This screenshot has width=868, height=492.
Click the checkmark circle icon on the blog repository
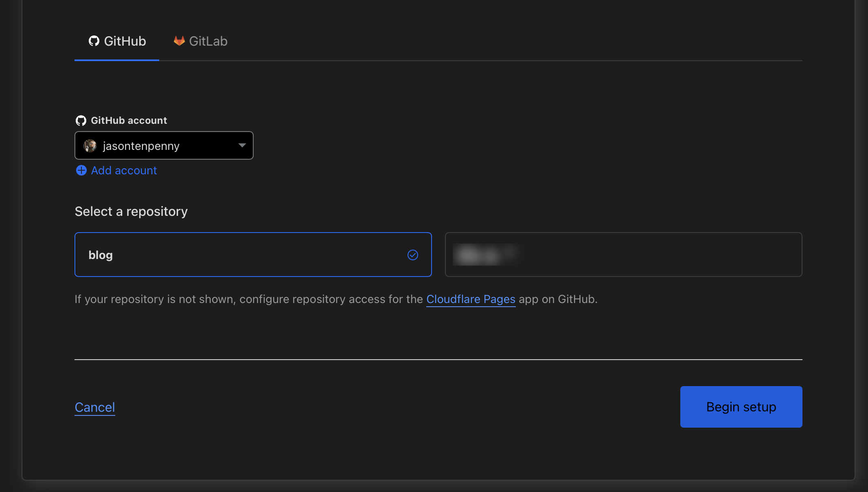click(413, 255)
